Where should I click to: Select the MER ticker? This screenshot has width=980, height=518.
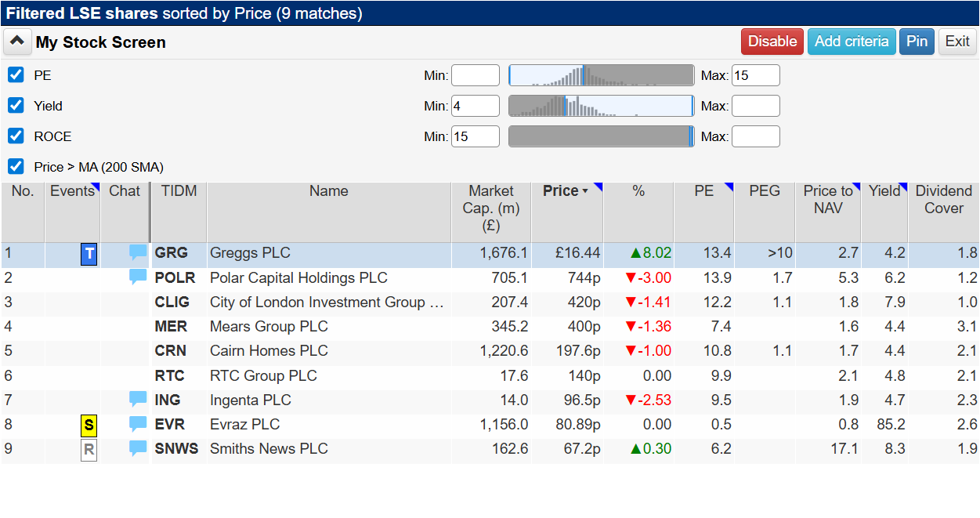171,326
